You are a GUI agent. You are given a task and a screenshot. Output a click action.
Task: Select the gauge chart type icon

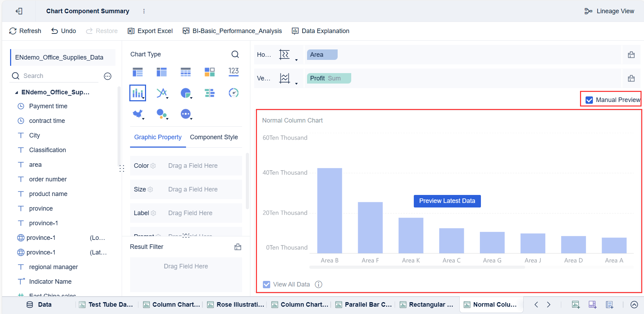(x=234, y=93)
